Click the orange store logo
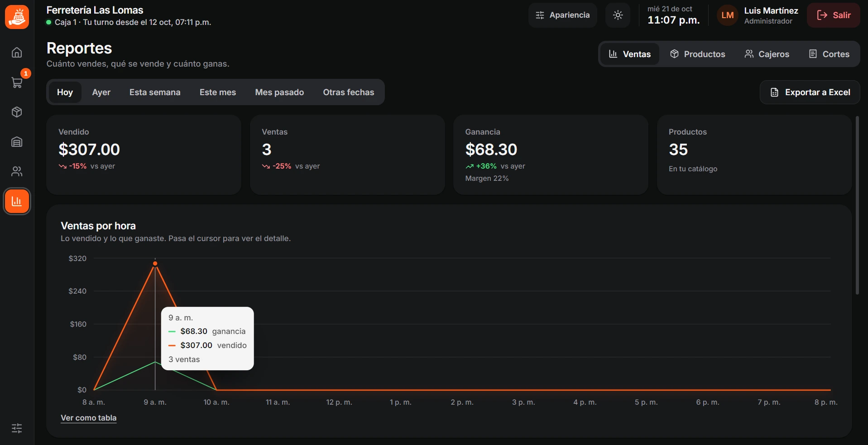The image size is (868, 445). coord(17,17)
